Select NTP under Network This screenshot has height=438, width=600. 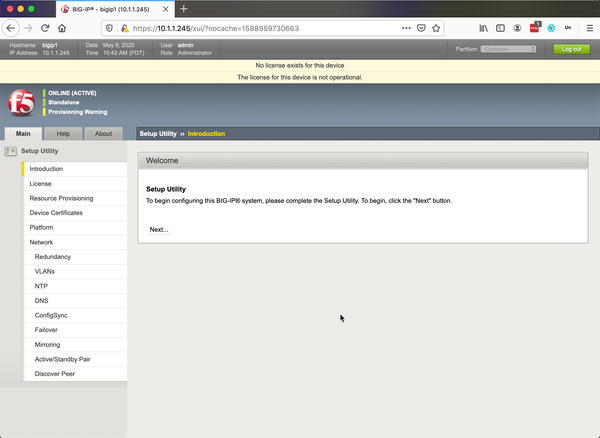tap(75, 286)
